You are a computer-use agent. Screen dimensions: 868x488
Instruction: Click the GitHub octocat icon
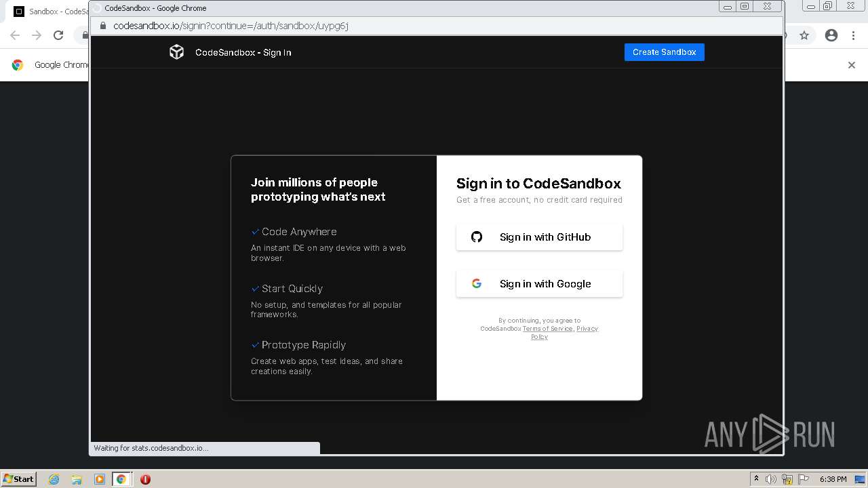tap(477, 237)
